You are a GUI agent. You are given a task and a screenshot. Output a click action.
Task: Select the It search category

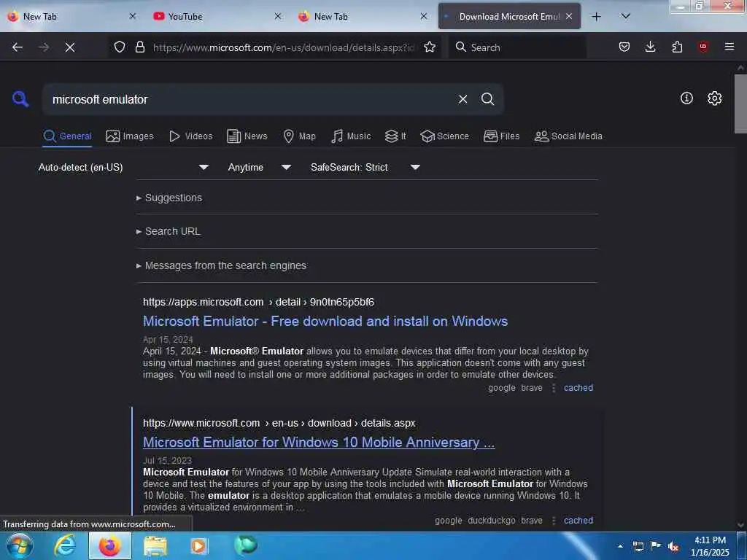pos(395,136)
